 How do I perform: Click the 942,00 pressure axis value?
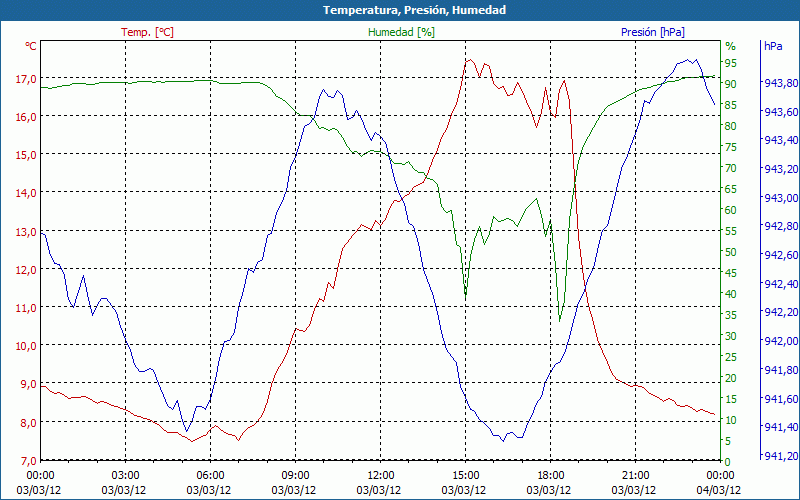780,340
